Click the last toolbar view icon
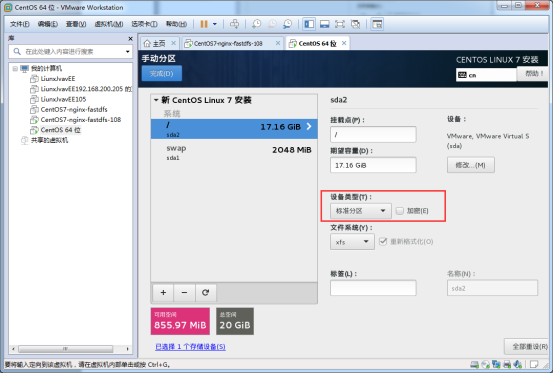 pyautogui.click(x=377, y=24)
